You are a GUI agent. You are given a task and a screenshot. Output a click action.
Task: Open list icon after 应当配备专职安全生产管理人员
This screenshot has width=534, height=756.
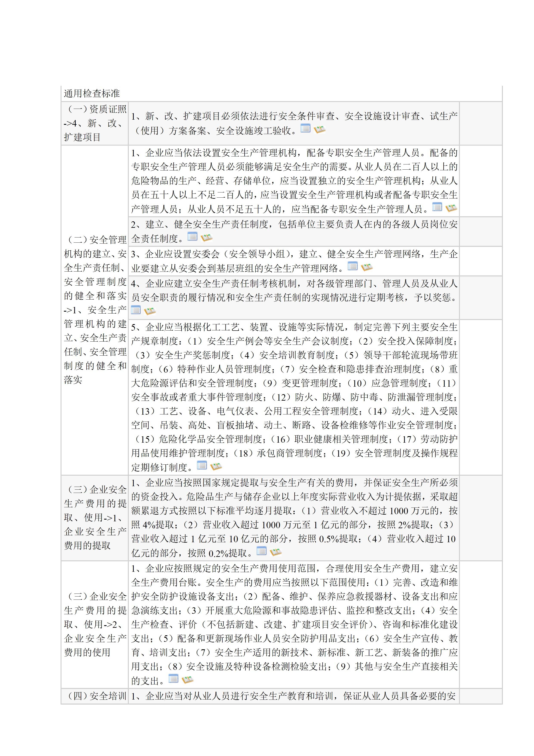pos(437,207)
